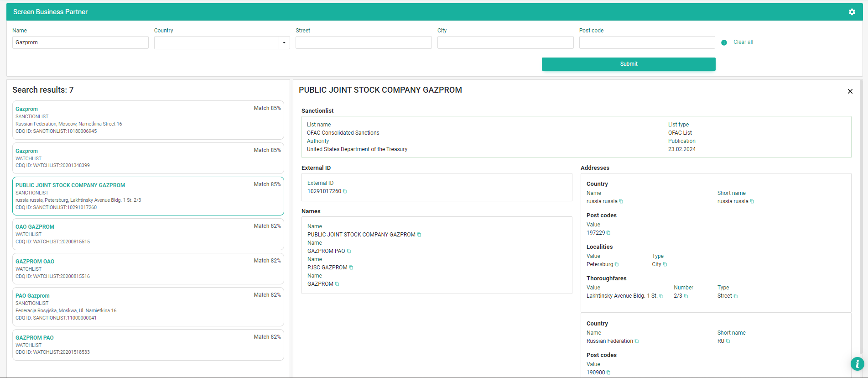Copy thoroughfare type Street

pyautogui.click(x=736, y=296)
